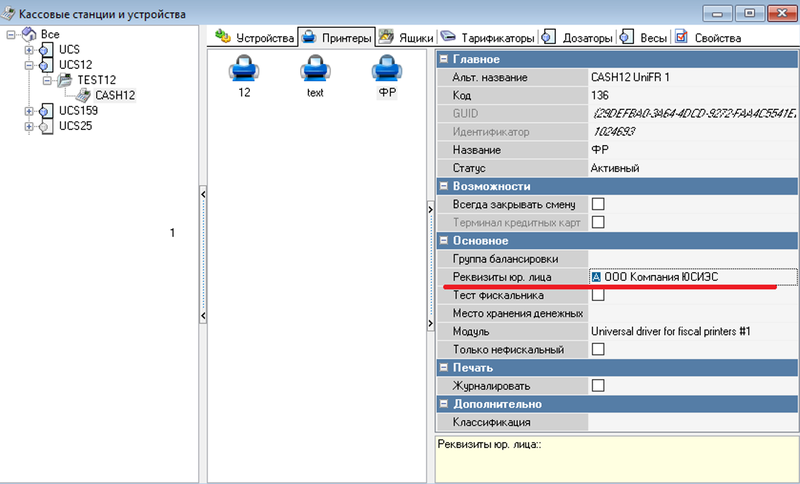Open the Свойства tab

click(x=708, y=37)
